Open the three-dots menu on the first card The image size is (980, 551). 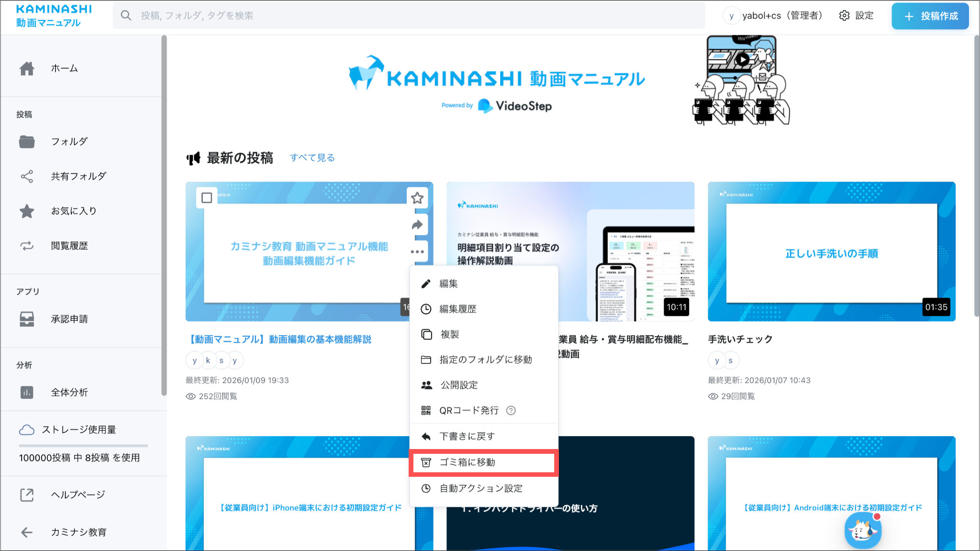pos(417,251)
